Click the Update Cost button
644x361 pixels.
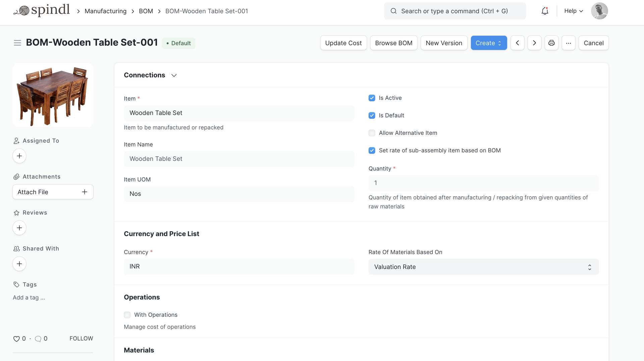point(343,43)
